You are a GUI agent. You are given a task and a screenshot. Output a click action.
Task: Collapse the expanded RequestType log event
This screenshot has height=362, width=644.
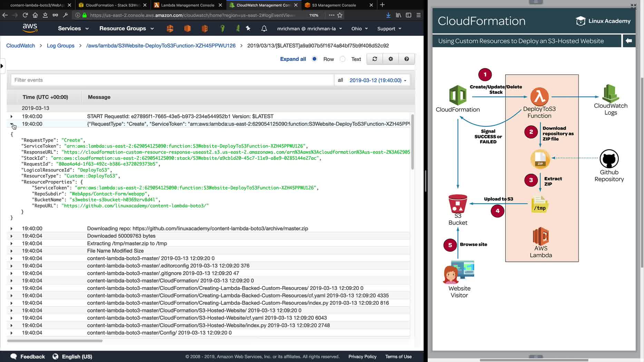pos(12,124)
